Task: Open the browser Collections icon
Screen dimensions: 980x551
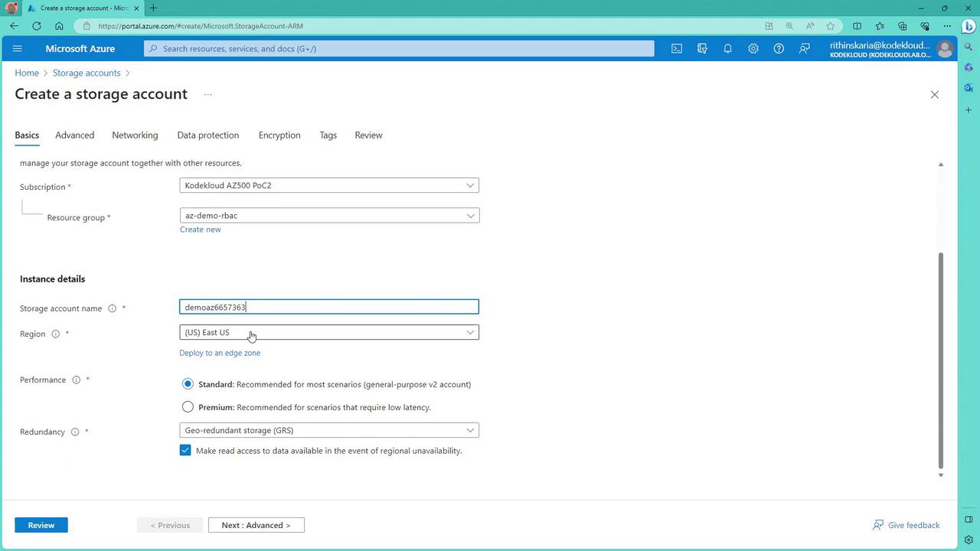Action: pyautogui.click(x=902, y=26)
